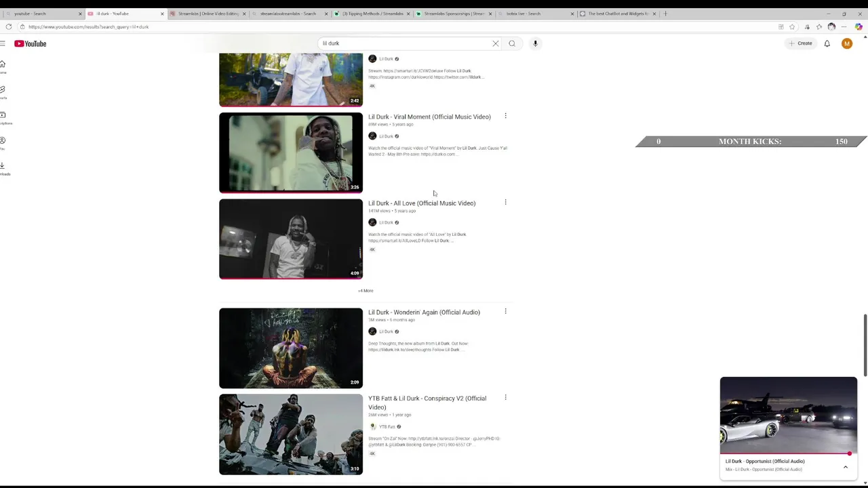This screenshot has width=868, height=488.
Task: Click Lil Durk channel avatar under Wonderin' Again
Action: pos(372,331)
